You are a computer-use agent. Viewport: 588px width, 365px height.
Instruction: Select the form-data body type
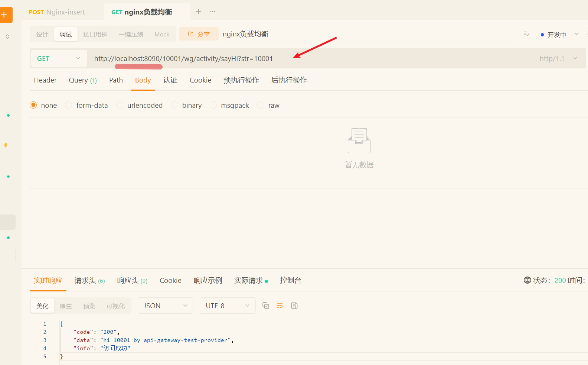(x=69, y=105)
